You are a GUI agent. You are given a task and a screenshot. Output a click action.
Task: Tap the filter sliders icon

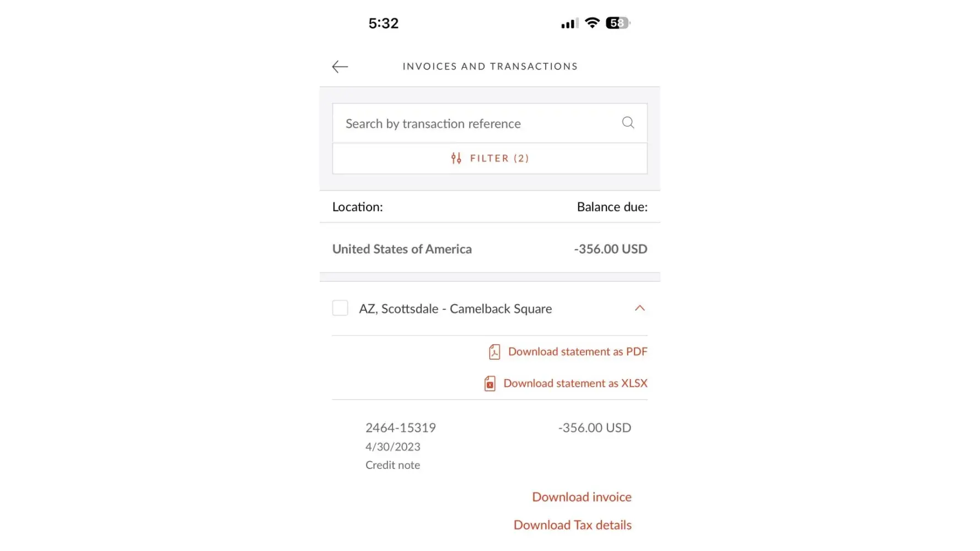[x=456, y=159]
